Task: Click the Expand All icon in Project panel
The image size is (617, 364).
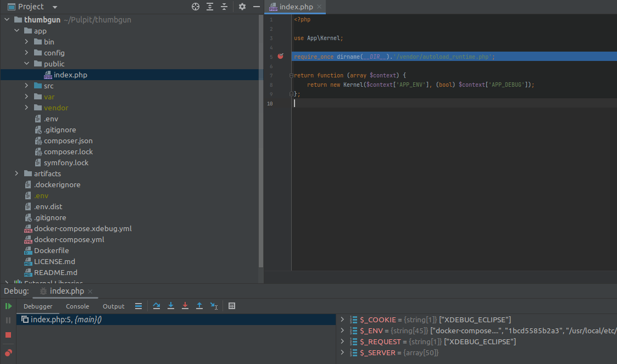Action: point(210,7)
